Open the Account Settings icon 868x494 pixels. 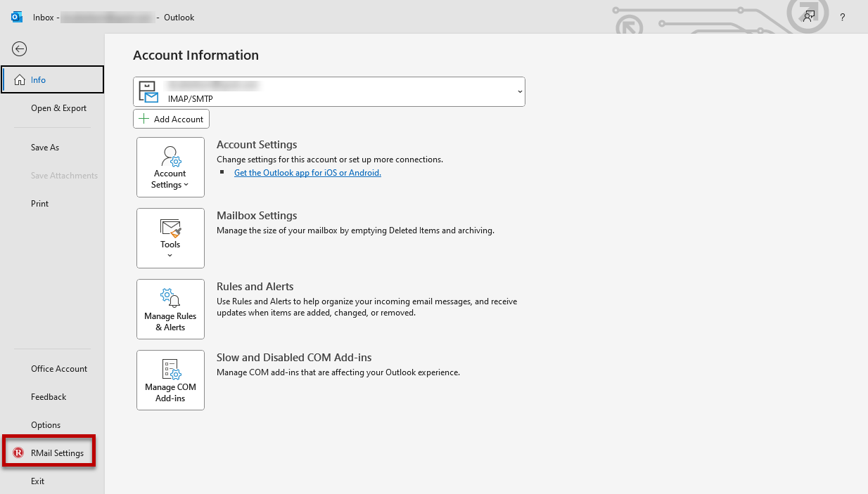click(170, 167)
